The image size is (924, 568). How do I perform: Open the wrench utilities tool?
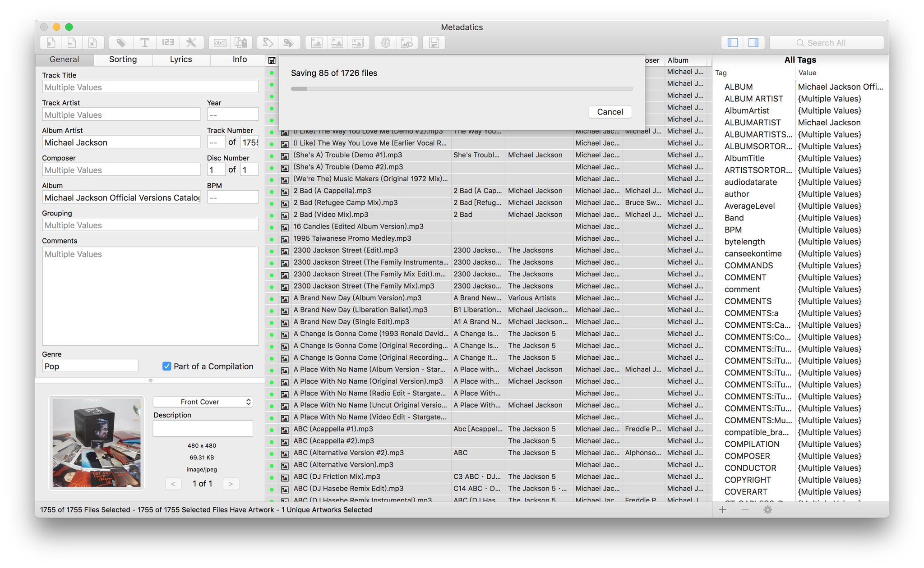click(192, 43)
